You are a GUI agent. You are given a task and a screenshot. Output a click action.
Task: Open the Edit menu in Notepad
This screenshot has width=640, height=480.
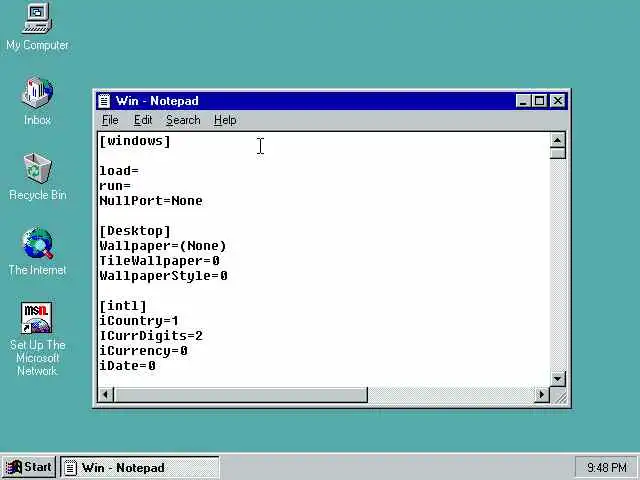pos(143,120)
